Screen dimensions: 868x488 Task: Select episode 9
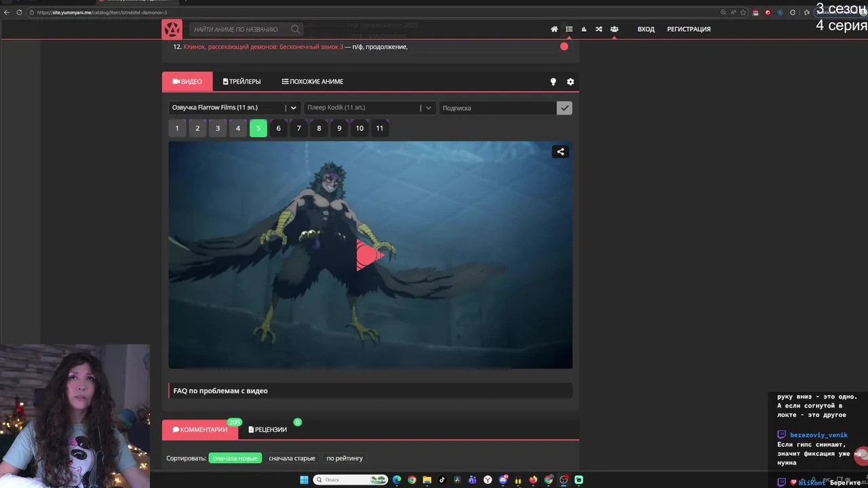pos(339,128)
